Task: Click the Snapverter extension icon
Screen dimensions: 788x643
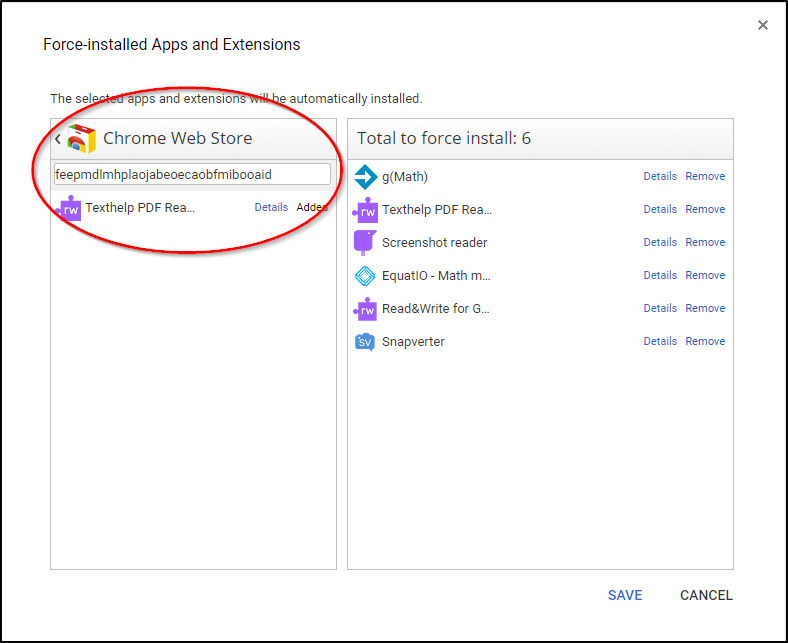Action: coord(365,342)
